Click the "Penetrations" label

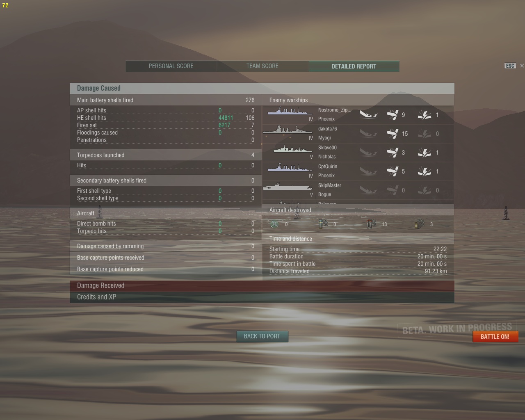click(x=92, y=140)
